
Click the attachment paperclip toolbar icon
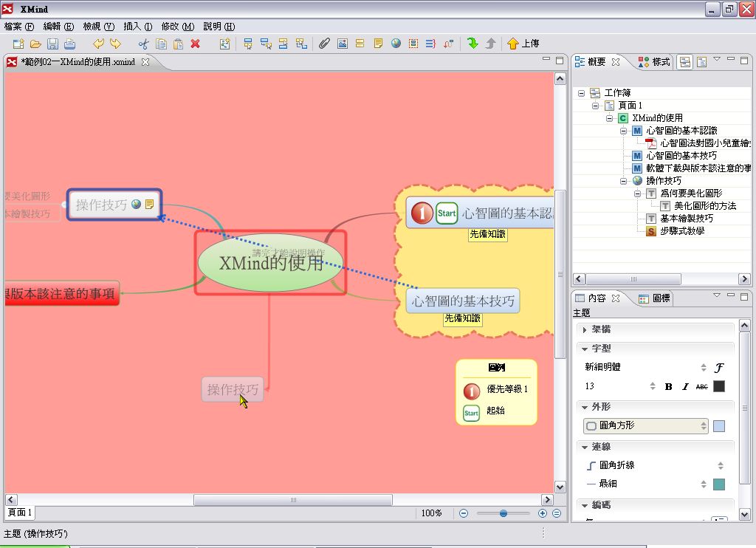pos(324,44)
